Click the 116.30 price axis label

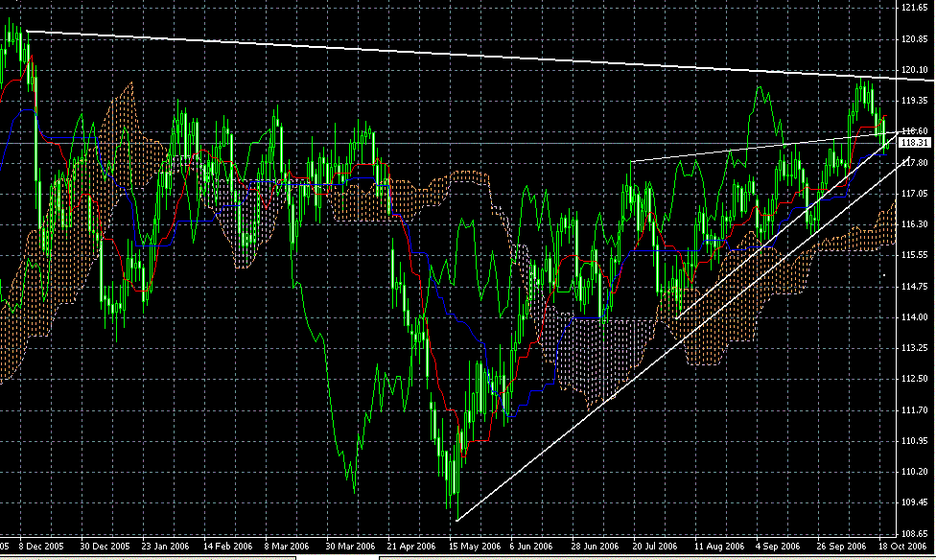[914, 223]
